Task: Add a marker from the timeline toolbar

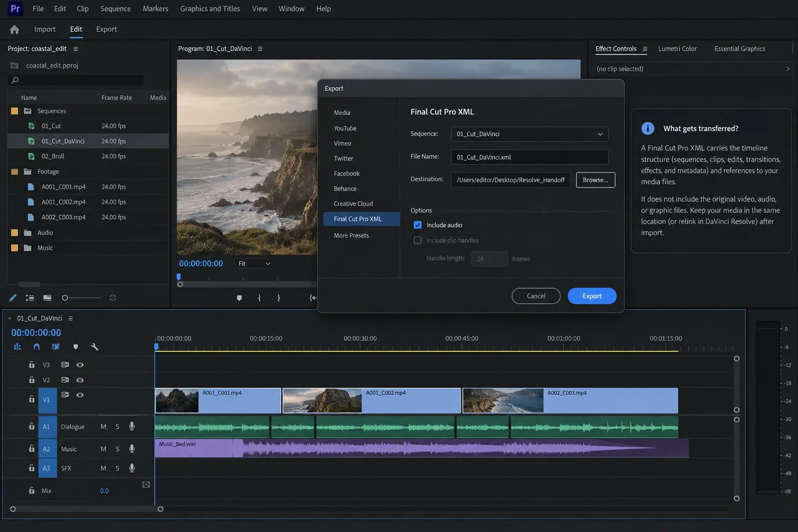Action: (x=76, y=347)
